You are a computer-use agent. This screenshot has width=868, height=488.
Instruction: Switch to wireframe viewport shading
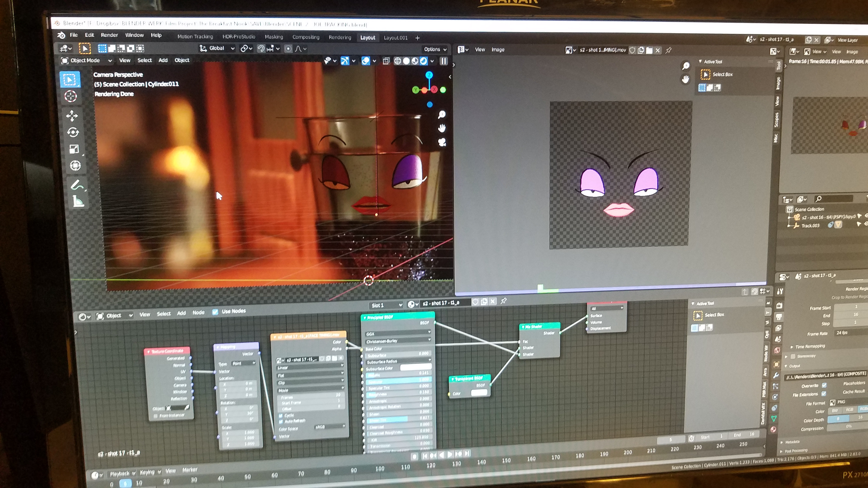pos(398,61)
